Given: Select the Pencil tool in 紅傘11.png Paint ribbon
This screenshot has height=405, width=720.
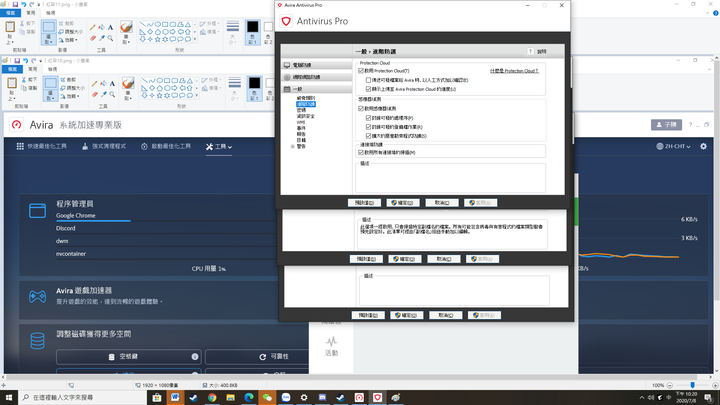Looking at the screenshot, I should [93, 28].
